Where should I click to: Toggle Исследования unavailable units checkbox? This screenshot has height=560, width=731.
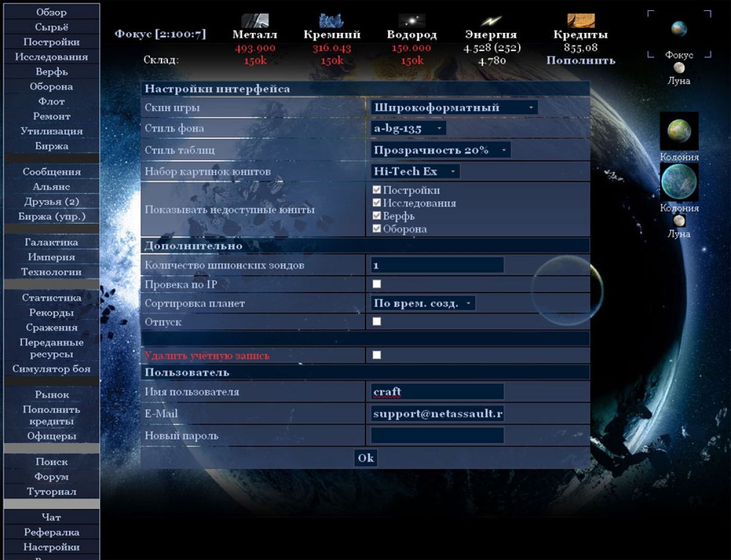point(376,203)
